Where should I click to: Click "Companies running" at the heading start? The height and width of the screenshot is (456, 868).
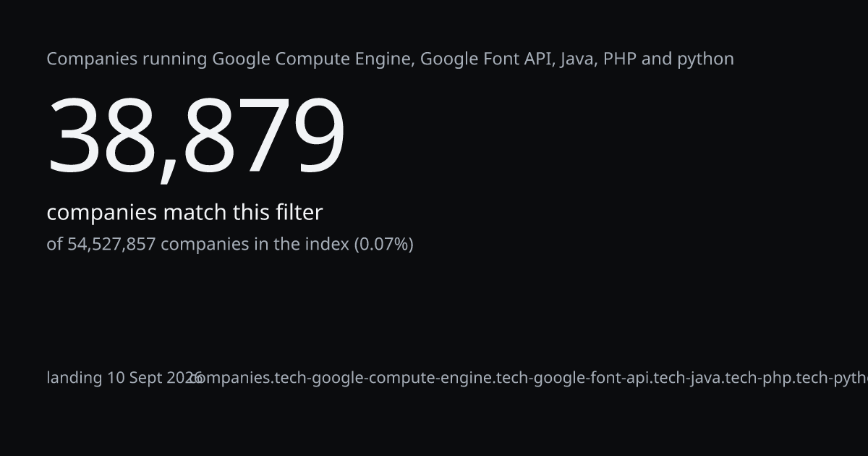pyautogui.click(x=127, y=59)
